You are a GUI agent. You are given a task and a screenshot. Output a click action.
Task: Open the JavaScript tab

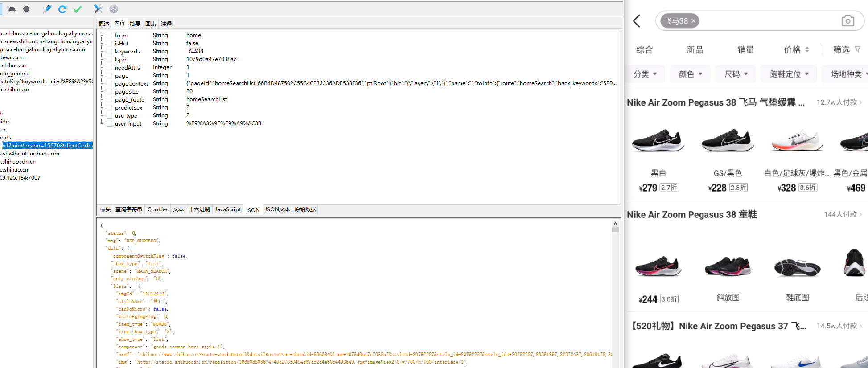tap(228, 209)
